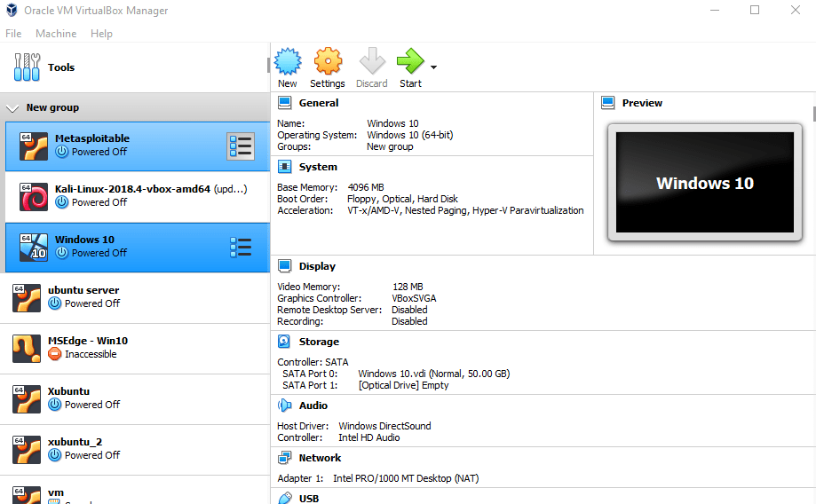Image resolution: width=816 pixels, height=504 pixels.
Task: Click the Storage section header
Action: tap(319, 342)
